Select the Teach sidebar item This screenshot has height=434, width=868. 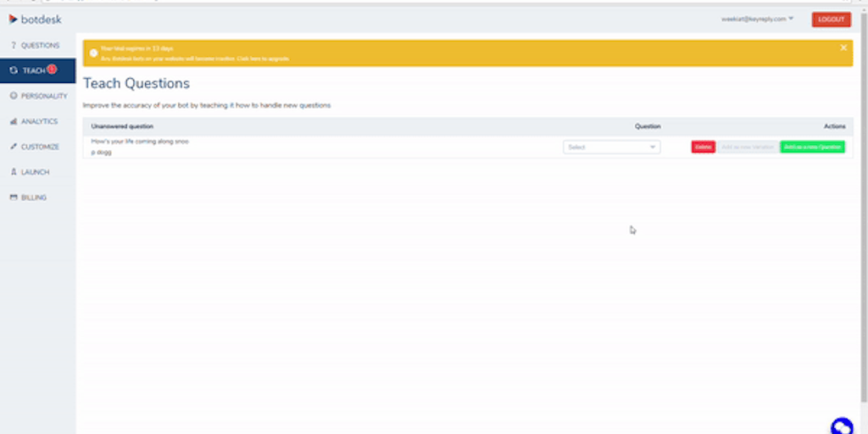pos(37,71)
